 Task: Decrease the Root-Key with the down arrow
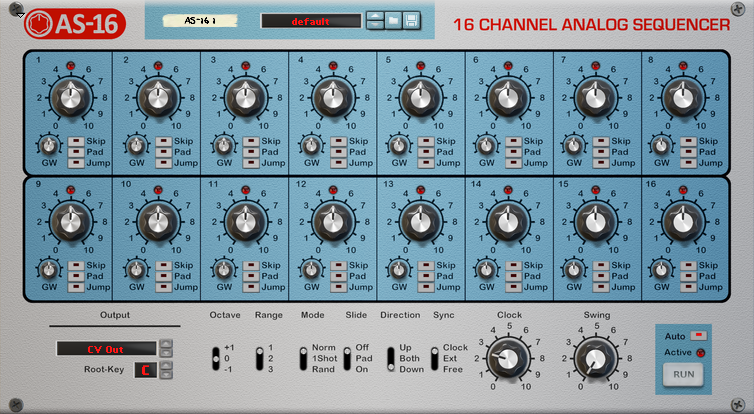[x=166, y=375]
